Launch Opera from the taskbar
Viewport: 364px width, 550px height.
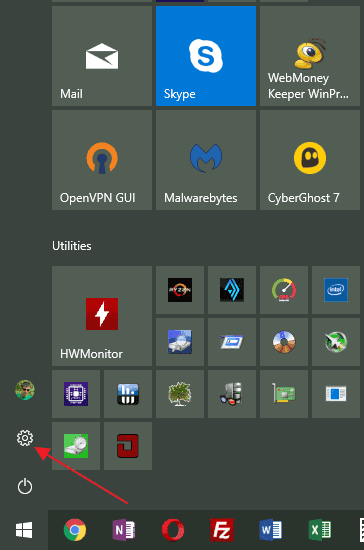point(173,530)
